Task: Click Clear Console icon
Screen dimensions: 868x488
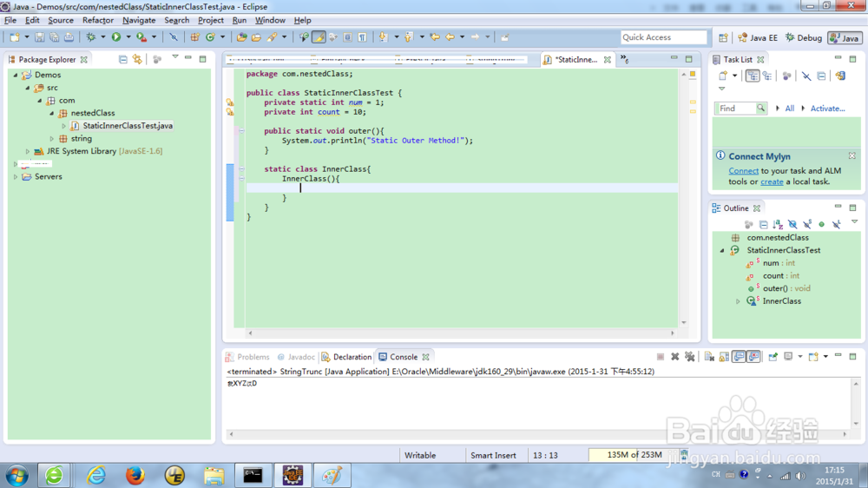Action: point(709,357)
